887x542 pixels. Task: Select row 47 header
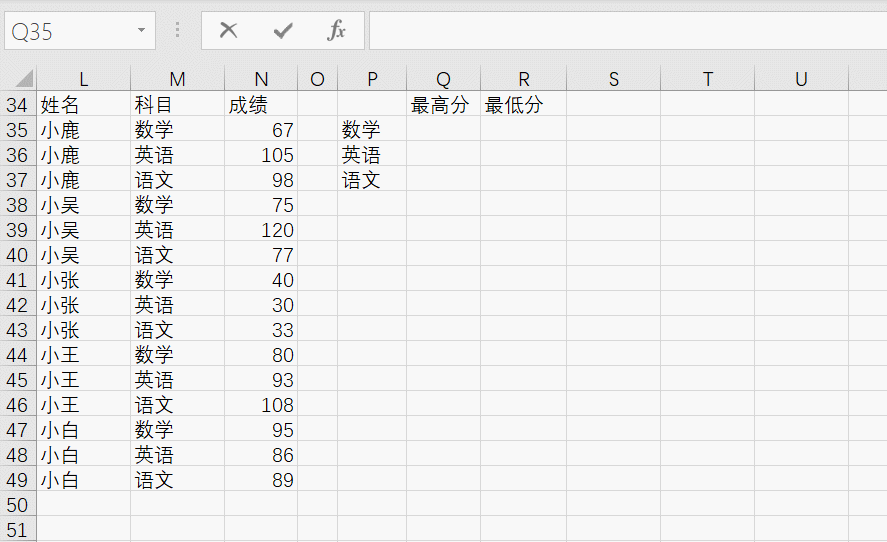18,430
